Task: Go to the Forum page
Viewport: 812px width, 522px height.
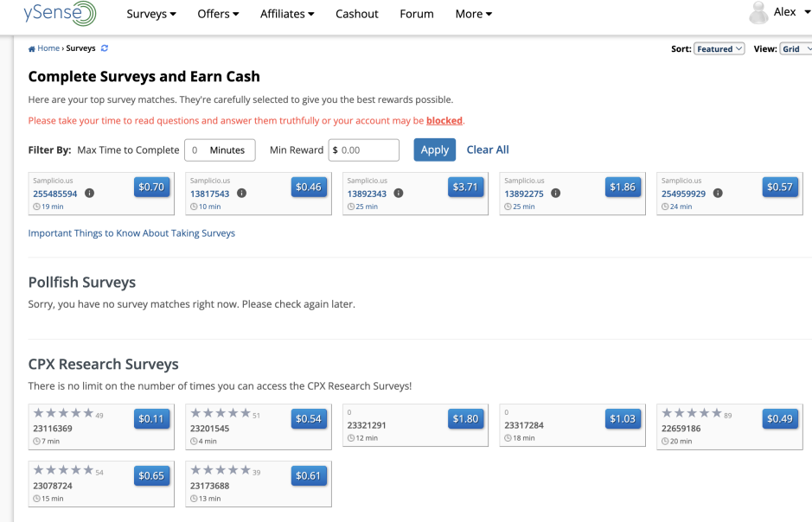Action: [417, 14]
